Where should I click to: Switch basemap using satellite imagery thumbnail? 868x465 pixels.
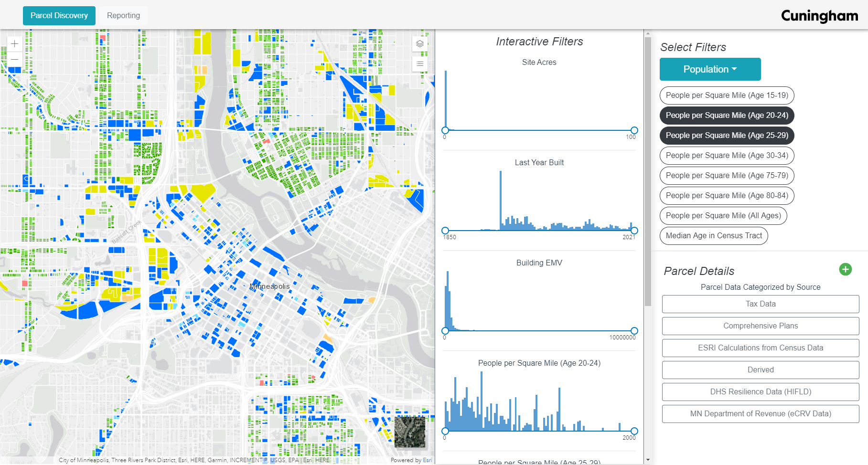tap(410, 432)
